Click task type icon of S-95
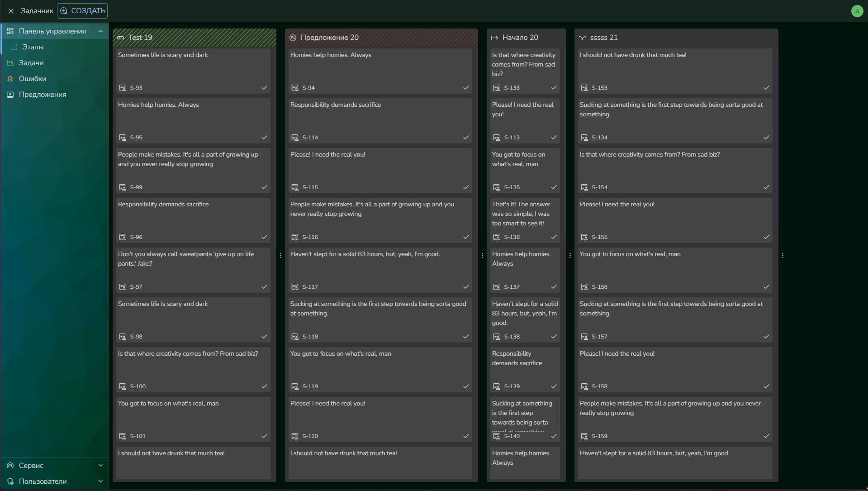The width and height of the screenshot is (868, 491). coord(122,138)
